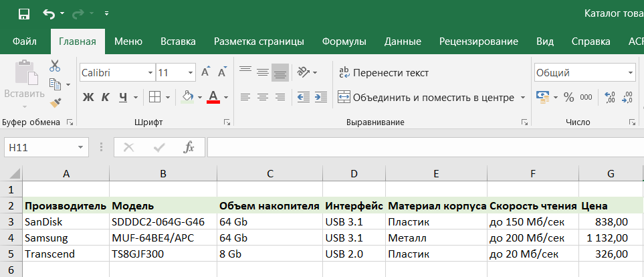Open the borders dropdown arrow
The image size is (644, 277).
(x=168, y=98)
